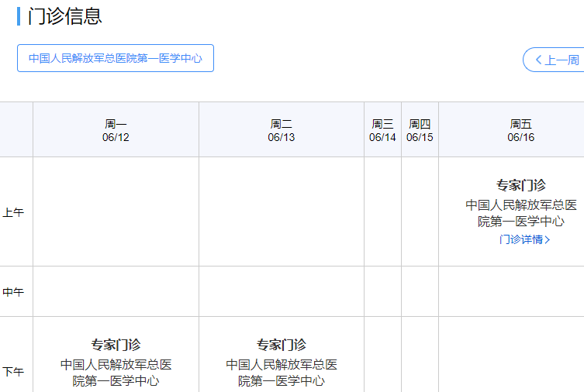Select 专家门诊 title in Friday morning slot

[520, 185]
